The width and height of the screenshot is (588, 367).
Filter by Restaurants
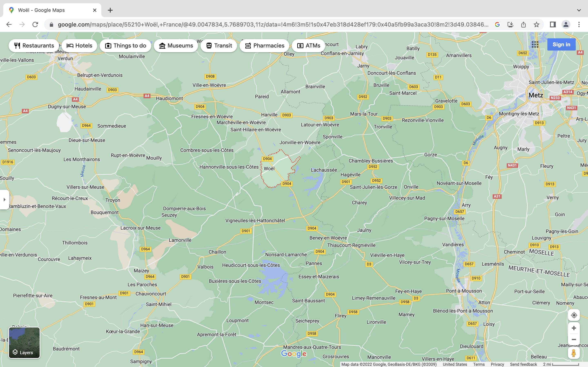34,46
